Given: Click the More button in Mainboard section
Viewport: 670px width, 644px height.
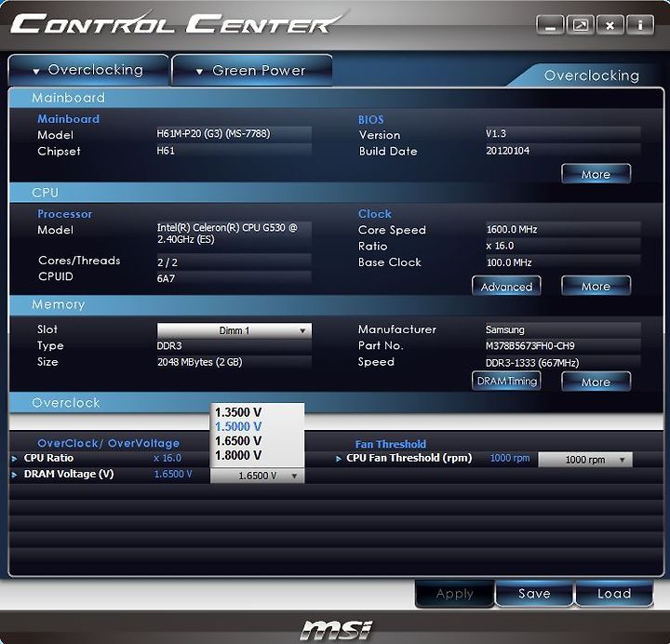Looking at the screenshot, I should click(x=596, y=174).
